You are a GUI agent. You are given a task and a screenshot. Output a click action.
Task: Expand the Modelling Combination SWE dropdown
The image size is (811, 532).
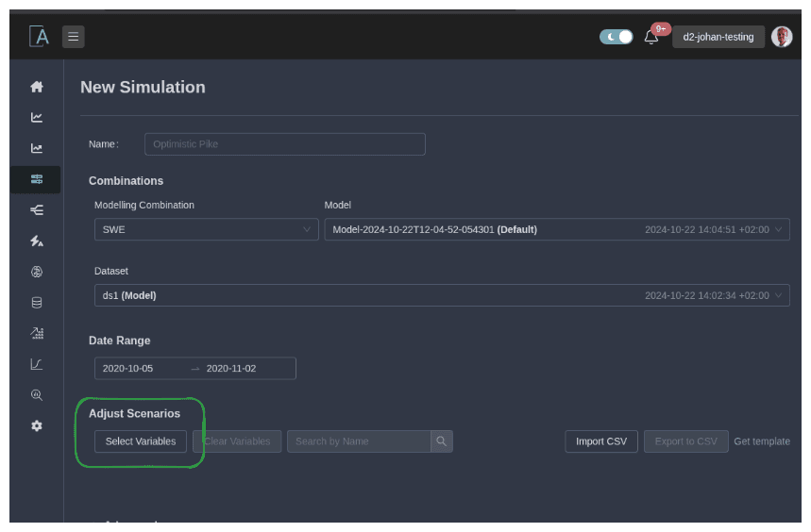206,229
